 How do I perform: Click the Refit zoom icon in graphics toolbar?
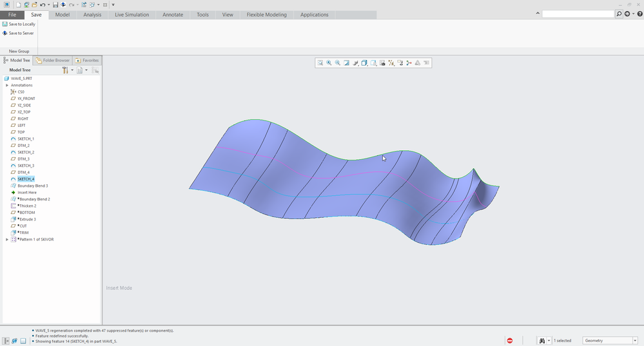point(320,63)
